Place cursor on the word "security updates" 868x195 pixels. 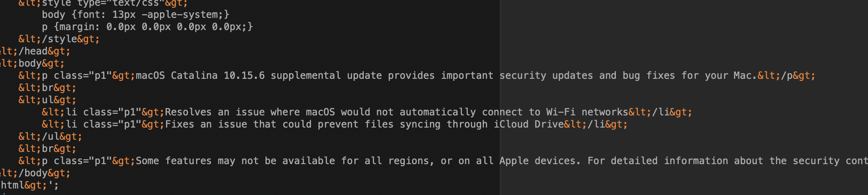tap(546, 76)
